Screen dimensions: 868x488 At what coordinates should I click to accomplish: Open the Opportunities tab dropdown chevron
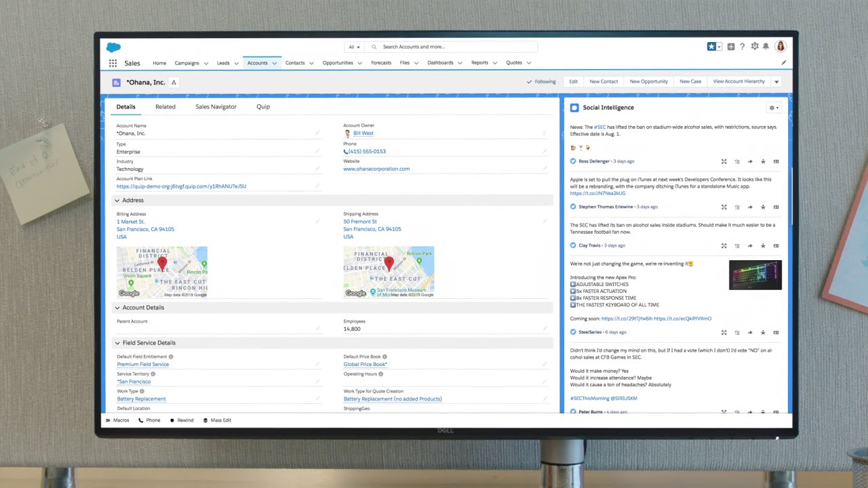coord(359,63)
